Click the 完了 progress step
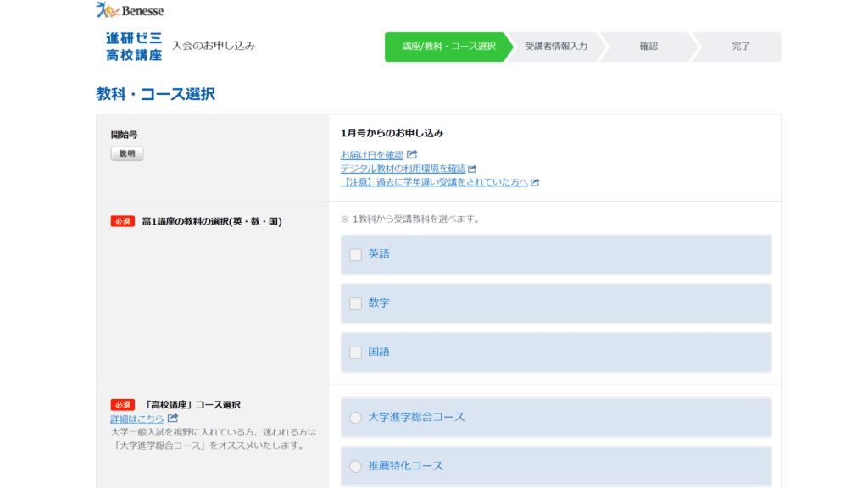This screenshot has width=868, height=488. pos(742,47)
